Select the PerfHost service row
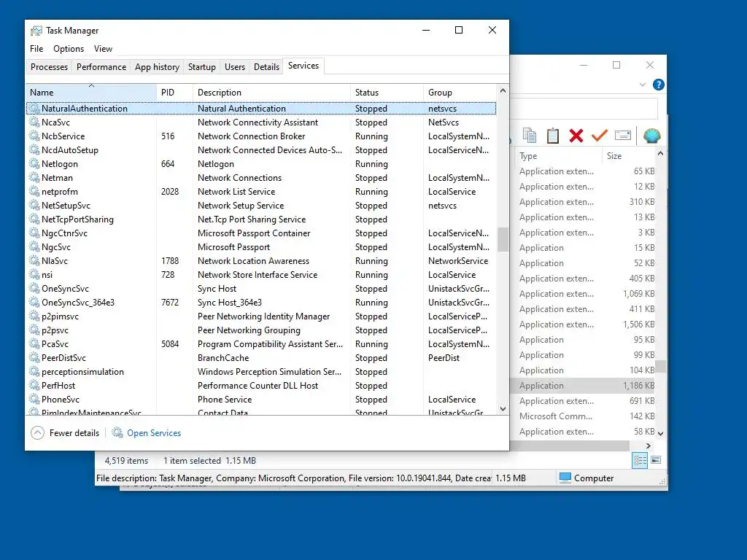747x560 pixels. coord(261,385)
